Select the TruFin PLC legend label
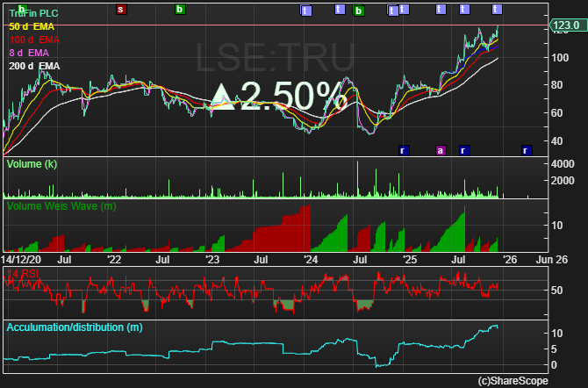Screen dimensions: 588x388 tap(33, 13)
